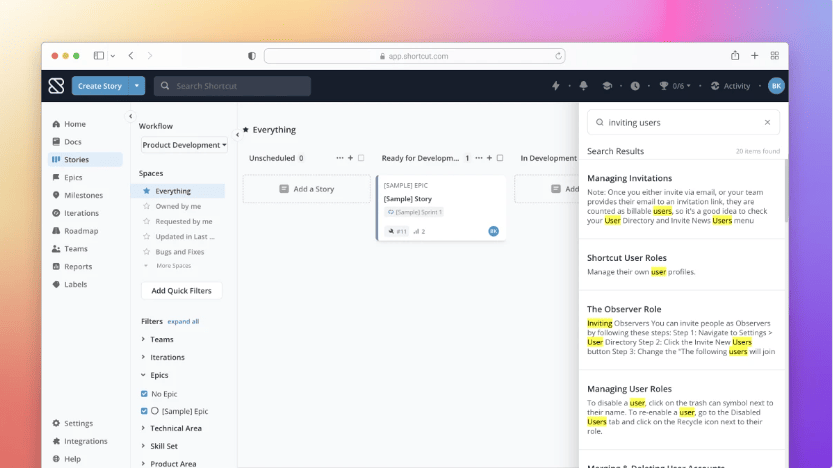Focus the Search Shortcut field
Screen dimensions: 833x468
tap(232, 86)
